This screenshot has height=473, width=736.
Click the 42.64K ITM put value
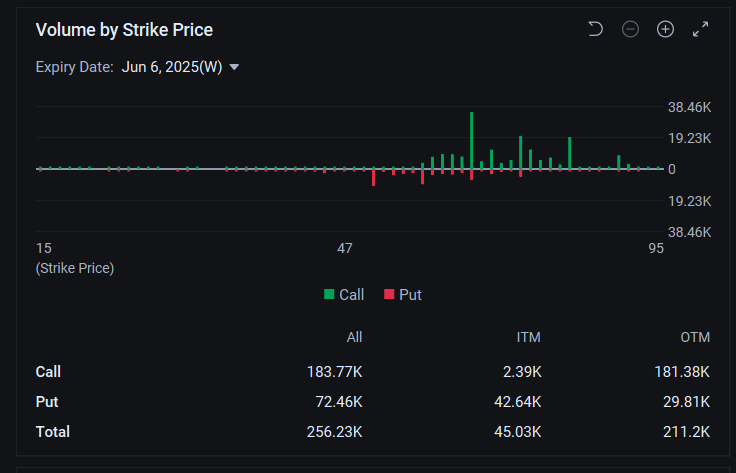(x=518, y=402)
